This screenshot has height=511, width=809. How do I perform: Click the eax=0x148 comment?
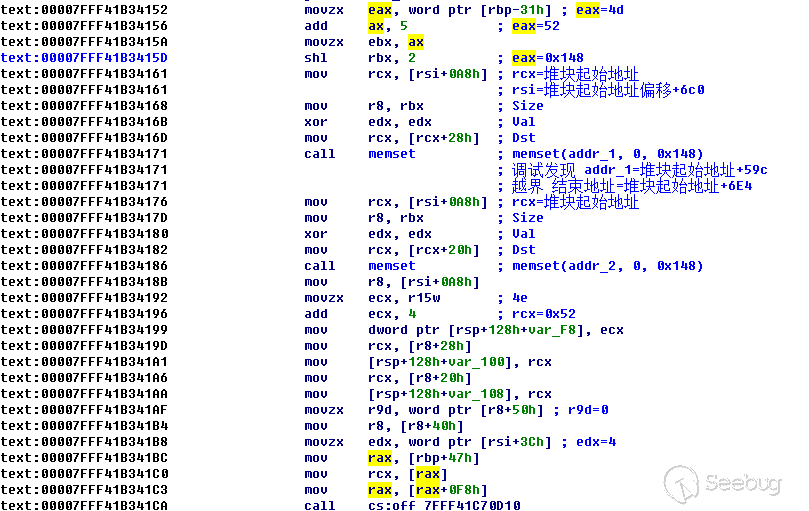click(547, 58)
